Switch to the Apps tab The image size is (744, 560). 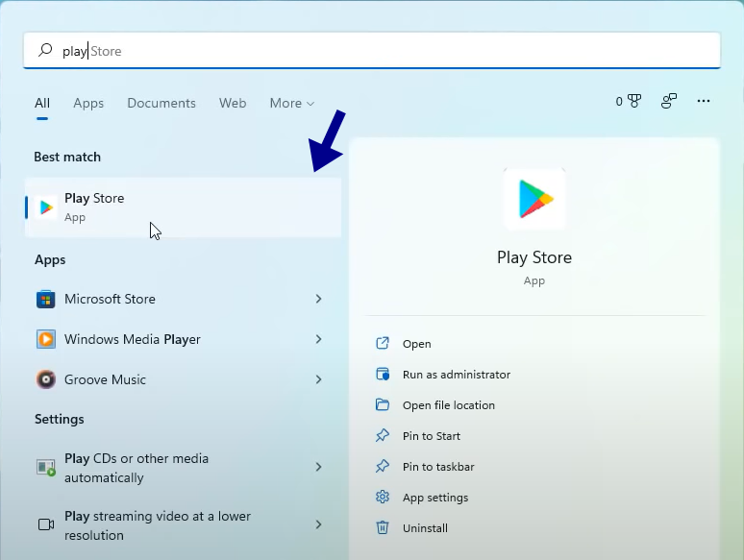pos(88,103)
